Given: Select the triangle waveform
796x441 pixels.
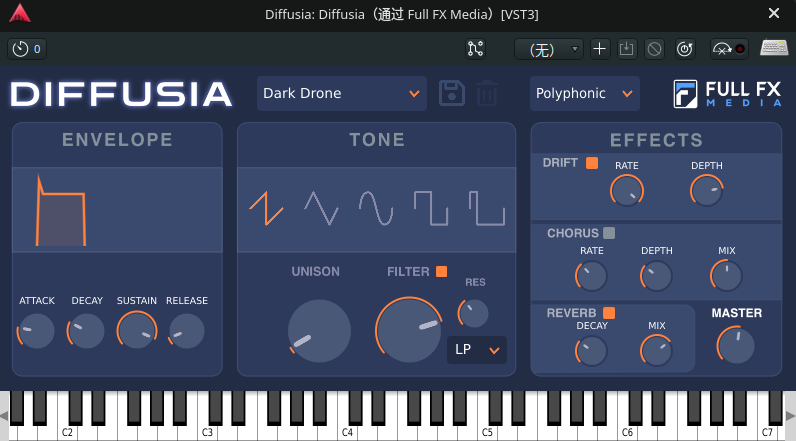Looking at the screenshot, I should (x=321, y=208).
